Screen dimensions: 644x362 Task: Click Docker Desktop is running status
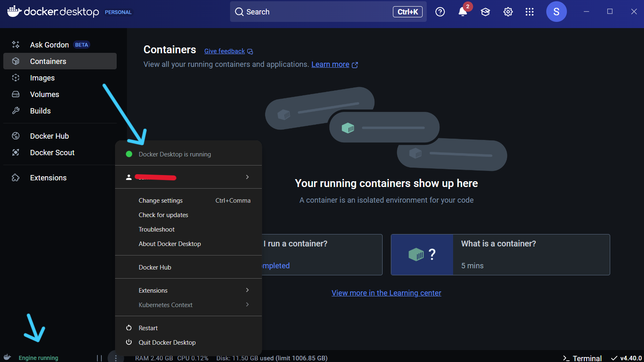click(x=175, y=154)
